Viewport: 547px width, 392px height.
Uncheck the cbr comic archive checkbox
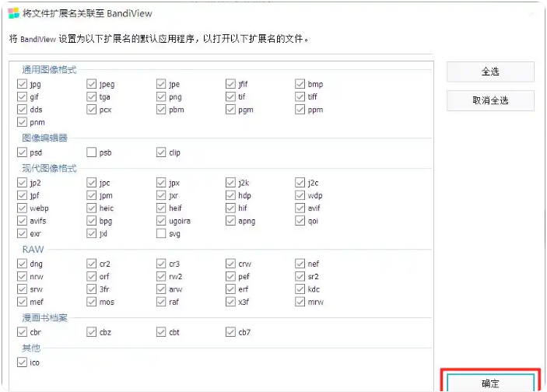(x=22, y=332)
